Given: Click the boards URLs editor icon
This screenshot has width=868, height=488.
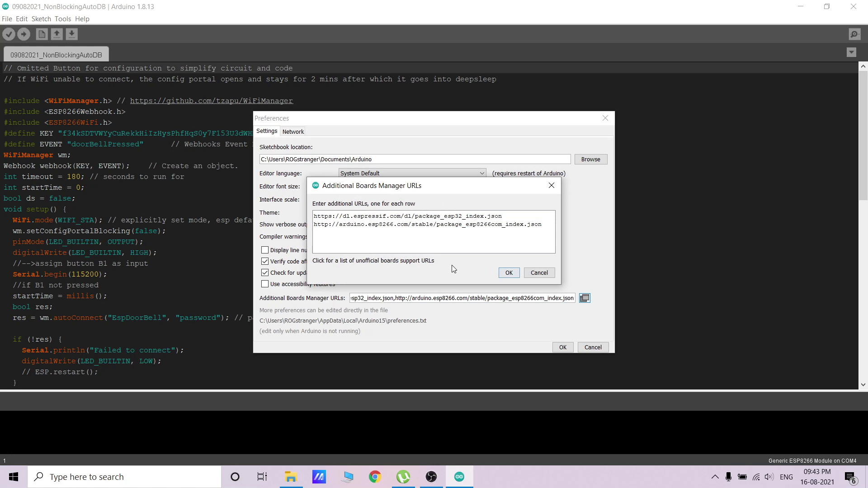Looking at the screenshot, I should pyautogui.click(x=585, y=298).
